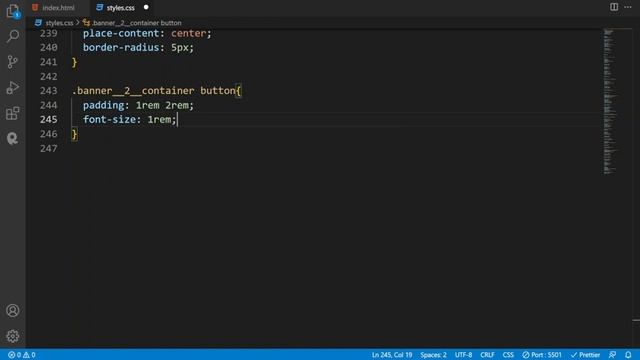The height and width of the screenshot is (360, 640).
Task: Click line number 240 in the gutter
Action: coord(49,47)
